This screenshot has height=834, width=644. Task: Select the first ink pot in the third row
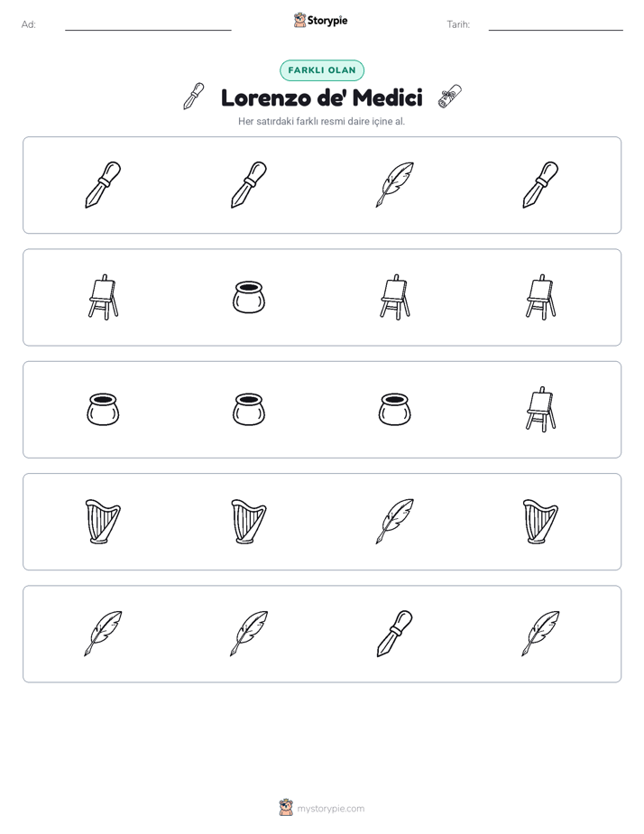click(x=103, y=409)
